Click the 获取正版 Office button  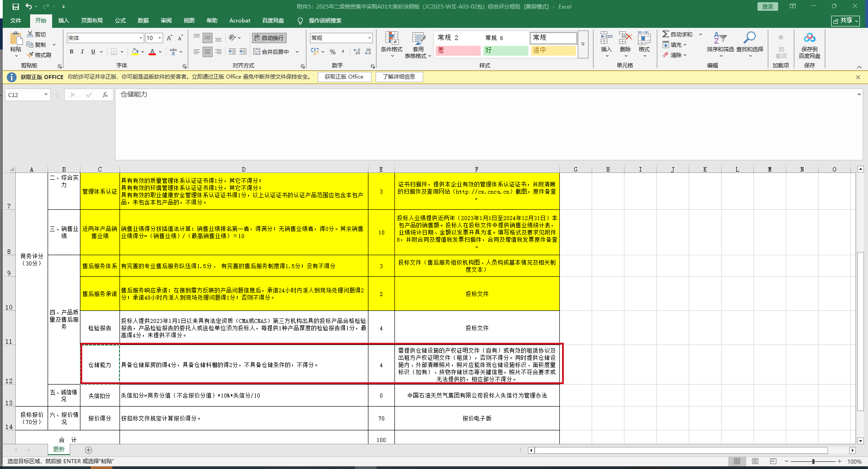tap(344, 77)
